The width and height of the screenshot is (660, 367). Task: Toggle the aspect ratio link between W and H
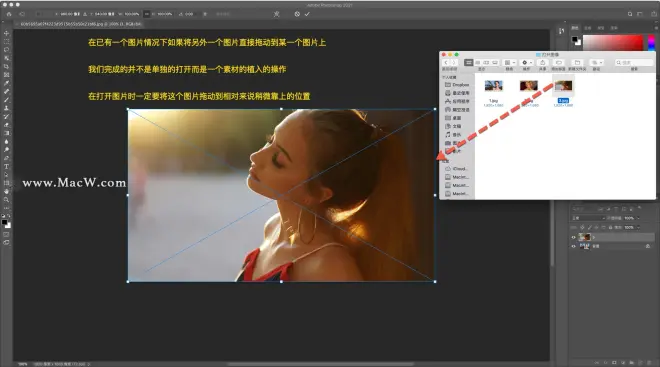146,14
